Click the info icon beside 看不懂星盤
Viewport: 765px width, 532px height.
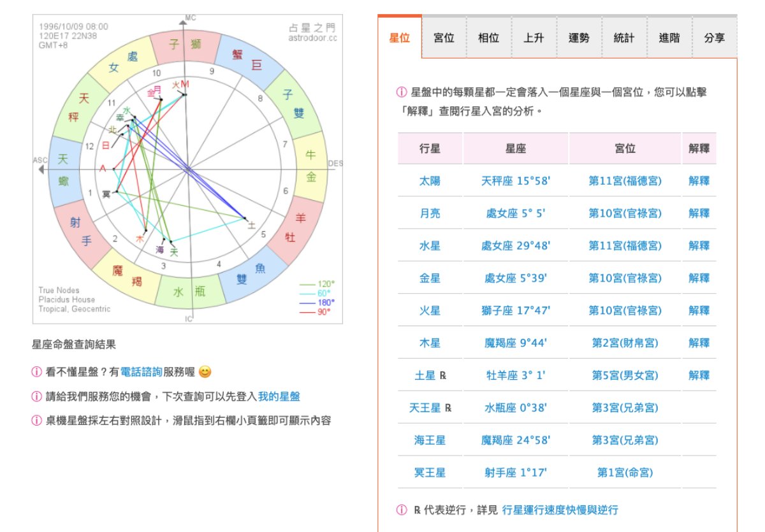37,371
